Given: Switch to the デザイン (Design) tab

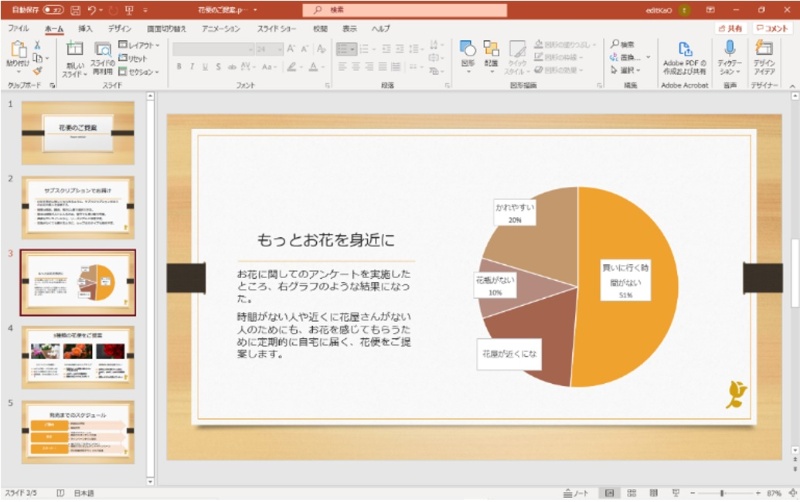Looking at the screenshot, I should point(119,29).
